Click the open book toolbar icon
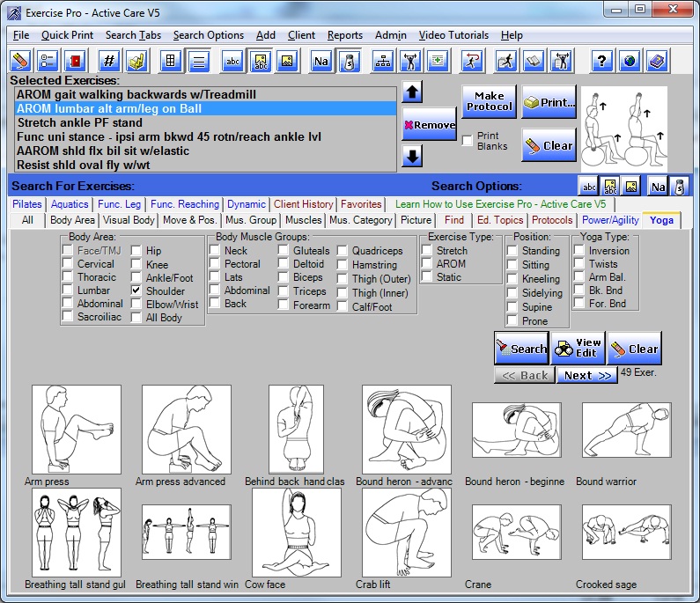The height and width of the screenshot is (603, 700). 533,61
